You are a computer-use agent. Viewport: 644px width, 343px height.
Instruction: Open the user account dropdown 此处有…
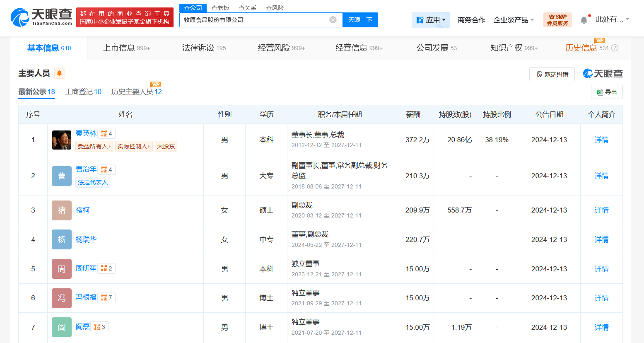612,19
